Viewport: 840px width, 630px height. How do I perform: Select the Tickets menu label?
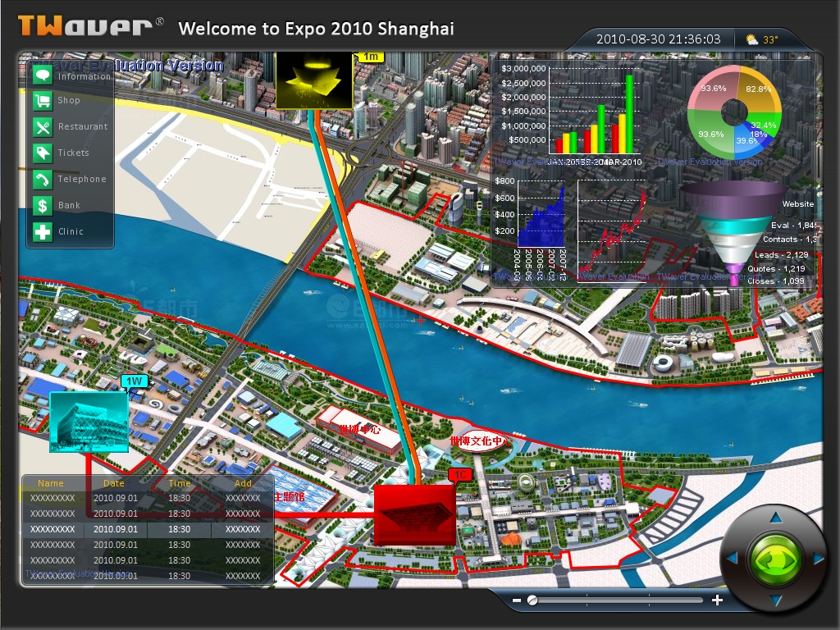(73, 153)
